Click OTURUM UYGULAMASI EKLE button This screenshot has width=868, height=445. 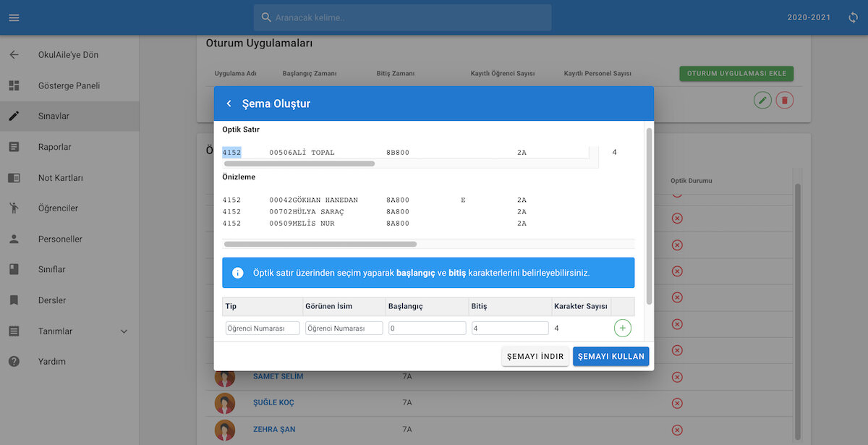(x=737, y=73)
